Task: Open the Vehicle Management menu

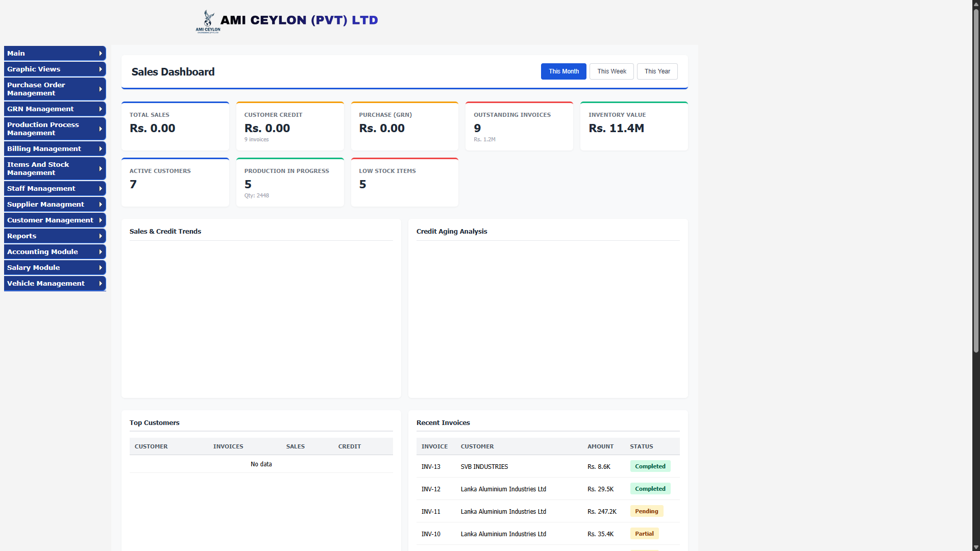Action: click(x=55, y=284)
